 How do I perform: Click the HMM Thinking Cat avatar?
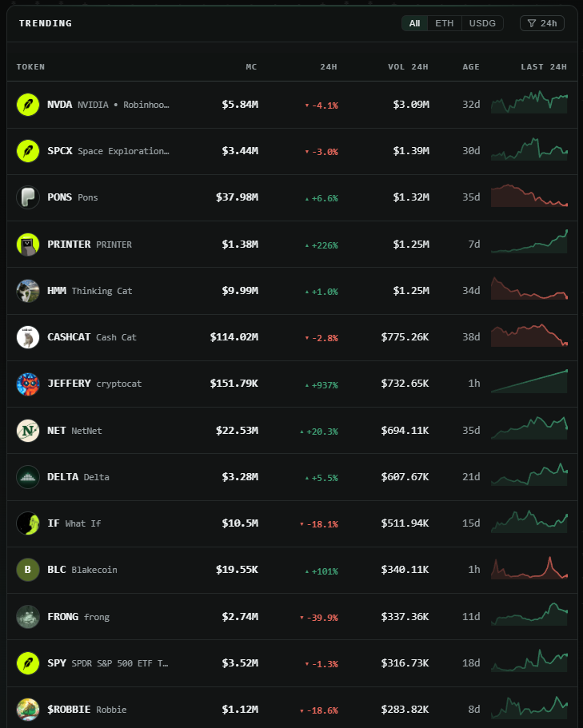[28, 291]
